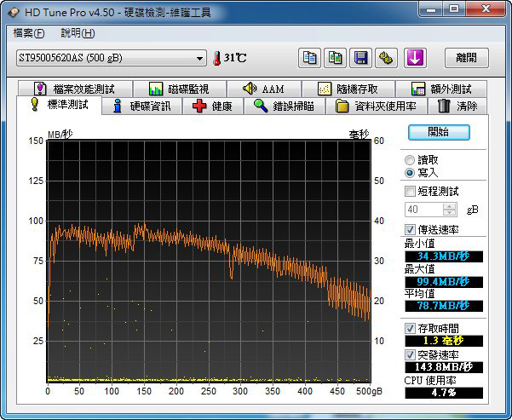The width and height of the screenshot is (512, 420).
Task: Click the copy text to clipboard icon
Action: pos(309,58)
